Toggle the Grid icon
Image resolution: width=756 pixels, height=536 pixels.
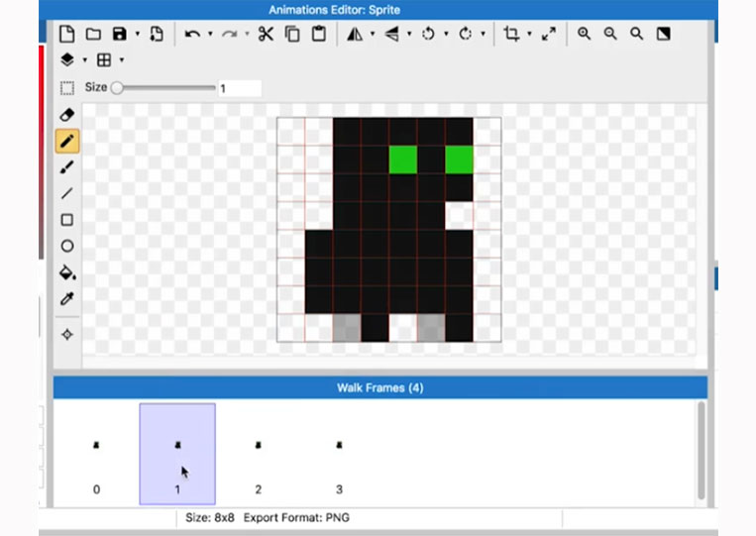(104, 59)
